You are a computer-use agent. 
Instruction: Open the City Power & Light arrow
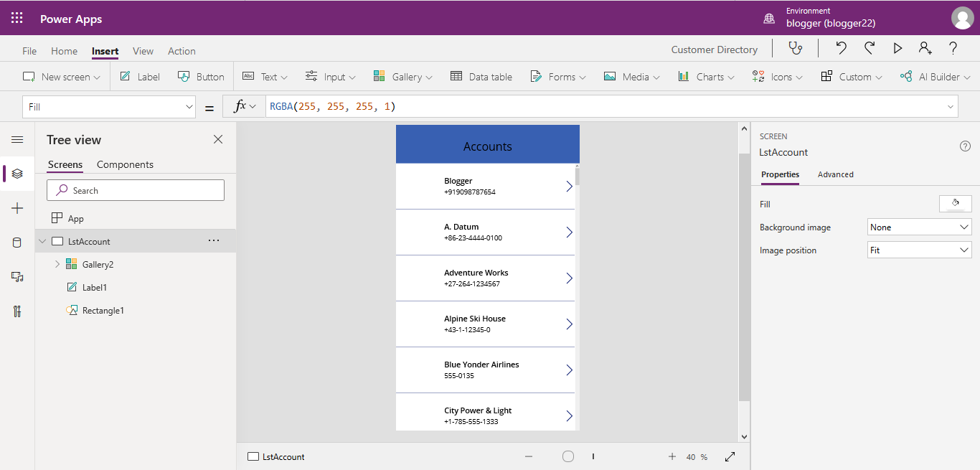click(x=570, y=416)
